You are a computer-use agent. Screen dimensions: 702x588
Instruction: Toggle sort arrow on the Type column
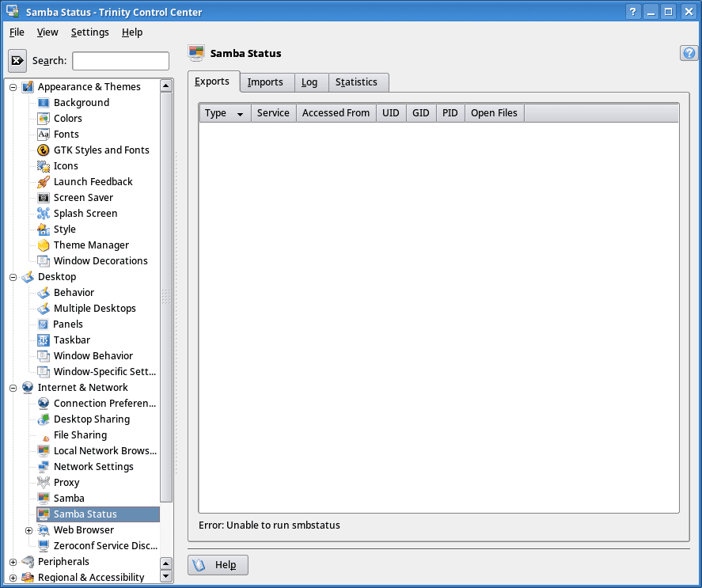coord(240,114)
